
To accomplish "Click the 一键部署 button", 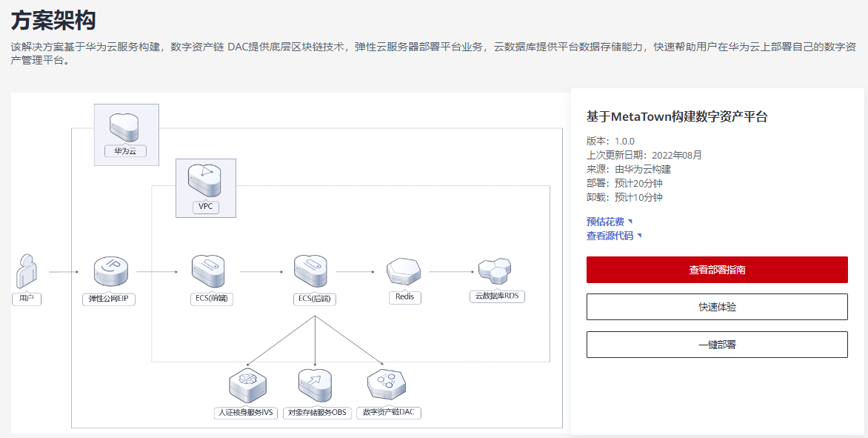I will [716, 343].
